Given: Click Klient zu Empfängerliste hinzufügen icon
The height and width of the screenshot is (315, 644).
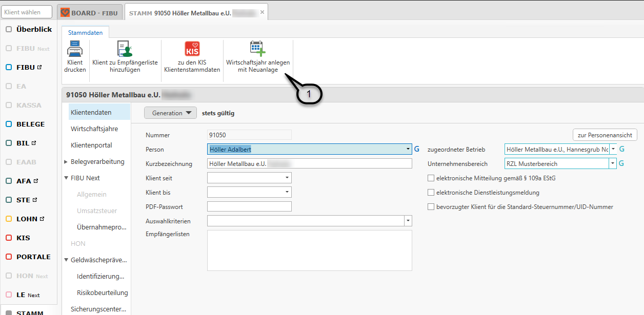Looking at the screenshot, I should click(x=125, y=49).
